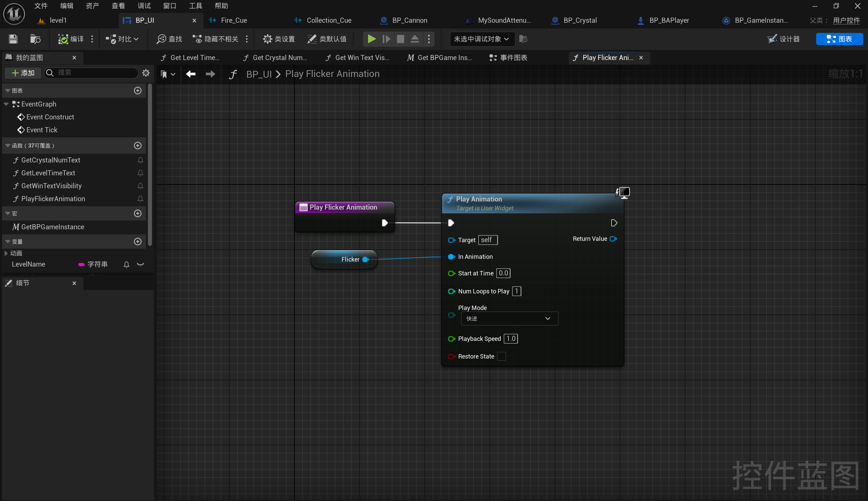Expand the 动画 variable category

(6, 253)
